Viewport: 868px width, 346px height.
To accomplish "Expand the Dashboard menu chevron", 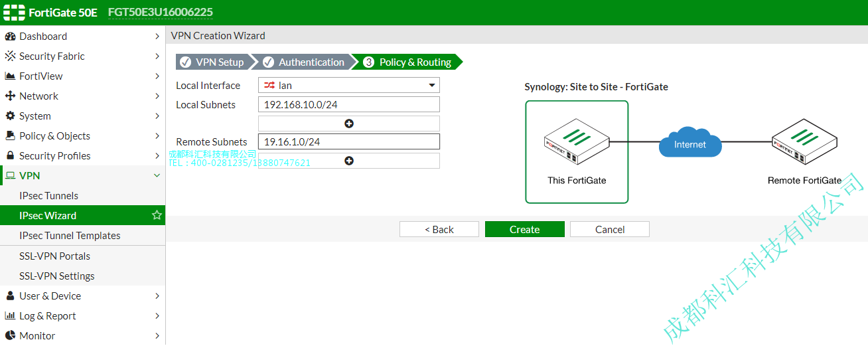I will coord(157,37).
